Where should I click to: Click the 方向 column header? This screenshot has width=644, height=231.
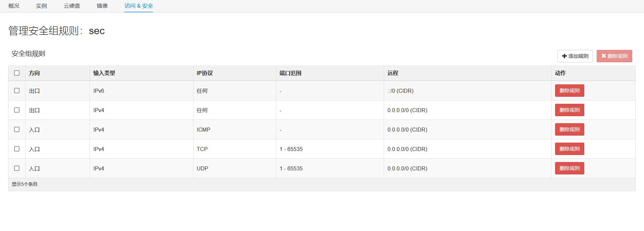point(34,73)
